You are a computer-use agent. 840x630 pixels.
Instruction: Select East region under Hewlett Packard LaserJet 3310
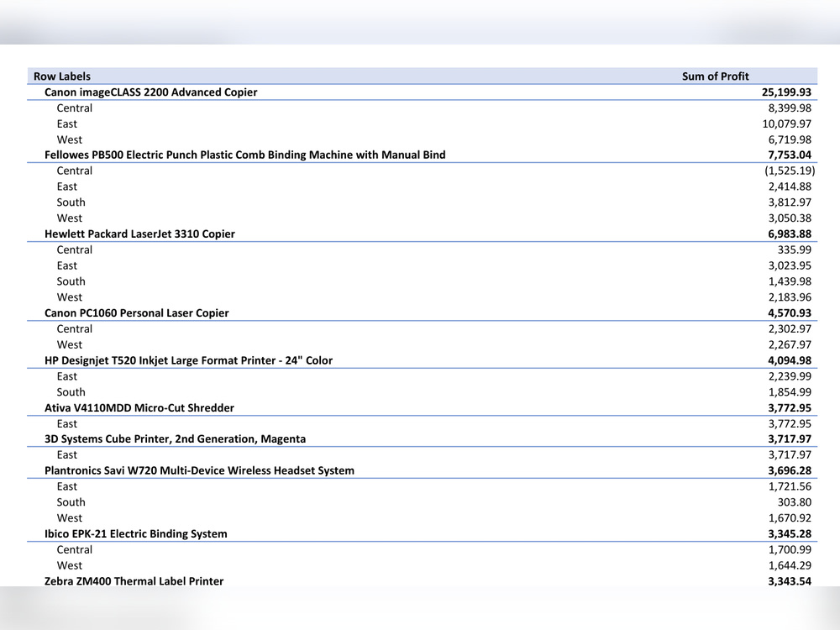[x=67, y=265]
